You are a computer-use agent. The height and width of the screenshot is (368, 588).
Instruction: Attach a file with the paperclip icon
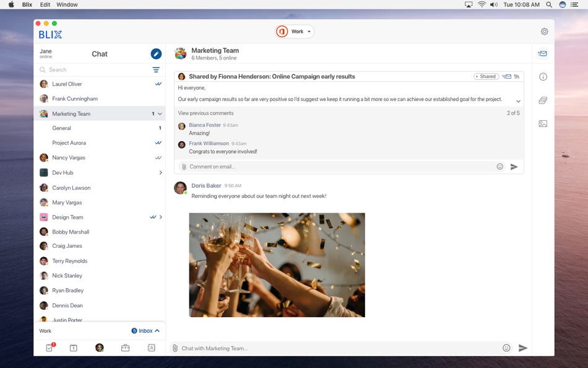(x=184, y=166)
